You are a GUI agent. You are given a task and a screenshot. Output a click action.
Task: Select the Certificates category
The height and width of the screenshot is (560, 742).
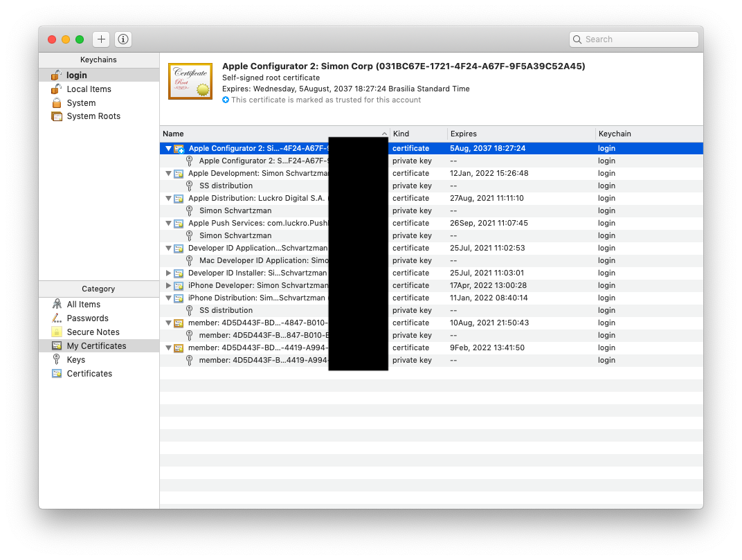click(89, 374)
